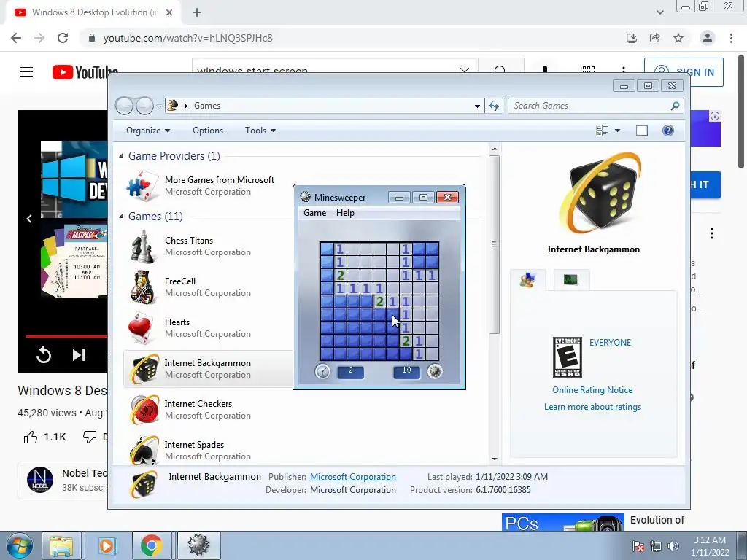
Task: Open Chrome's three-dot menu
Action: click(731, 38)
